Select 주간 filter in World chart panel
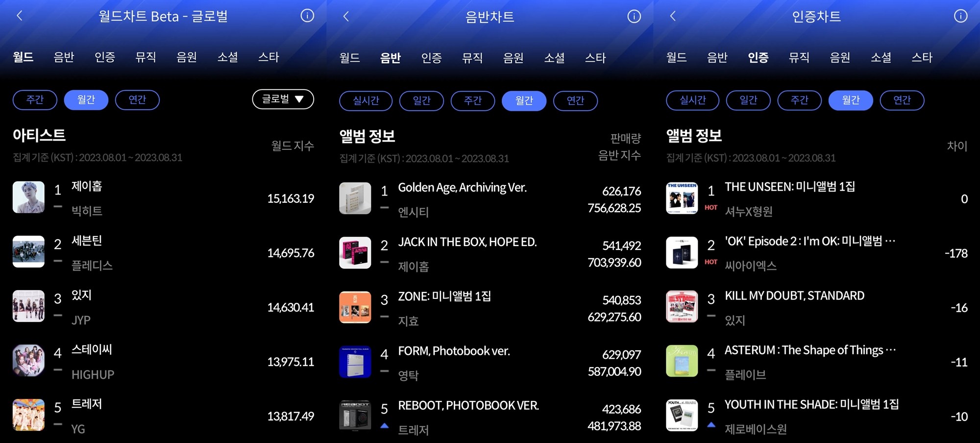Screen dimensions: 980x443 point(35,100)
